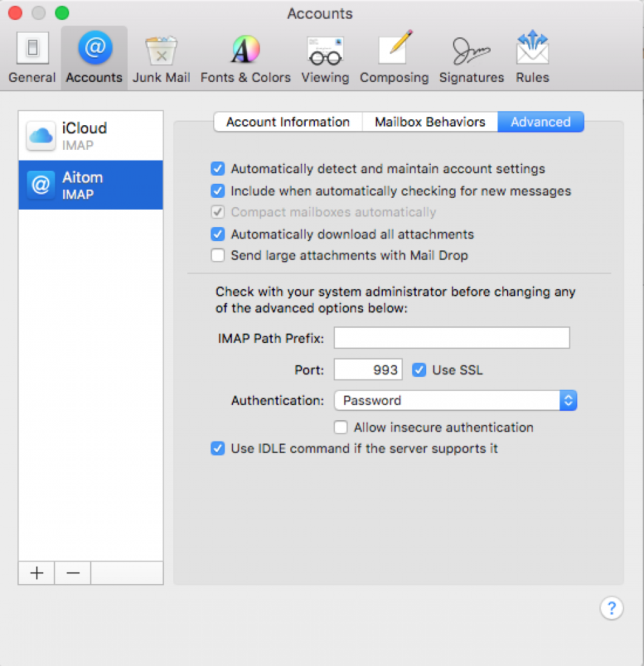
Task: Uncheck Automatically detect and maintain account settings
Action: tap(218, 169)
